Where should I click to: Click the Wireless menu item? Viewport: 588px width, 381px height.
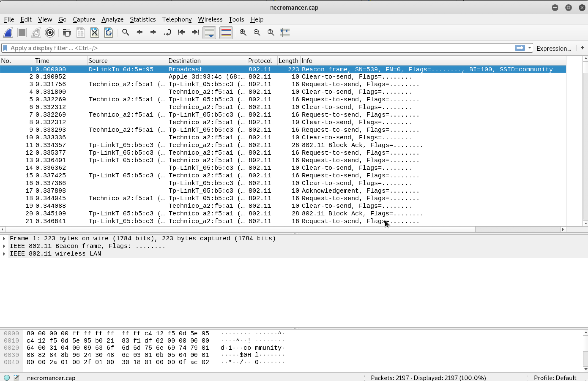pyautogui.click(x=210, y=19)
